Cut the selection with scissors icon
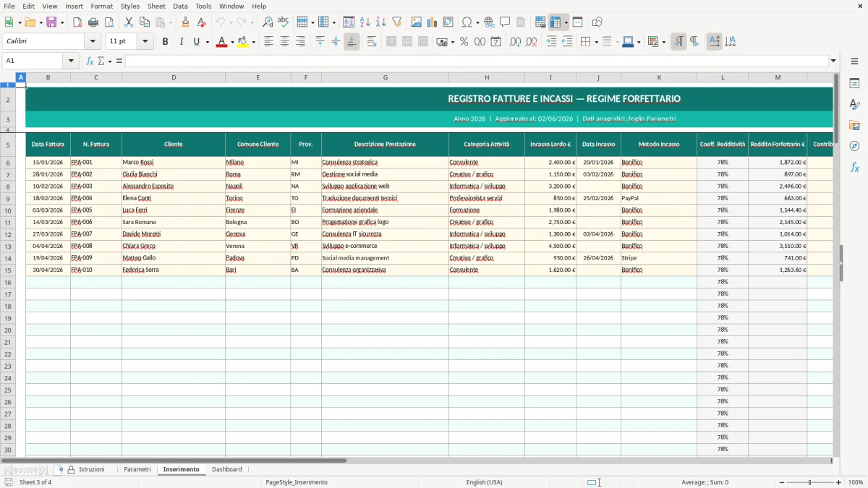Screen dimensions: 868x488 click(x=129, y=22)
